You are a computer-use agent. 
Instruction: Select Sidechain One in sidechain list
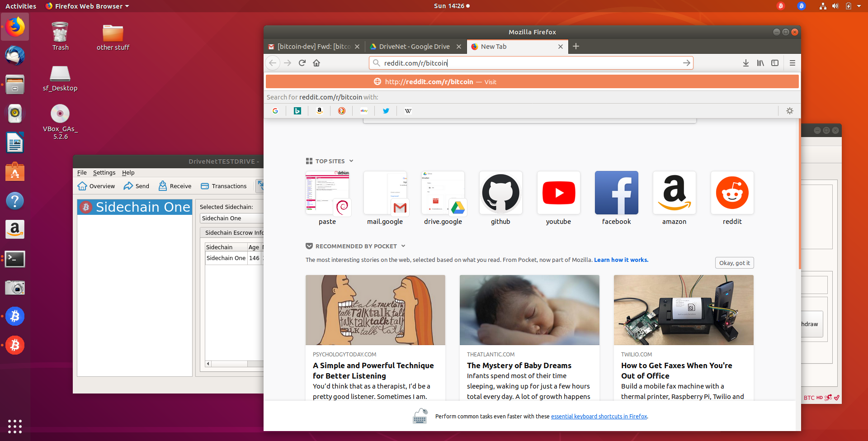click(x=135, y=207)
